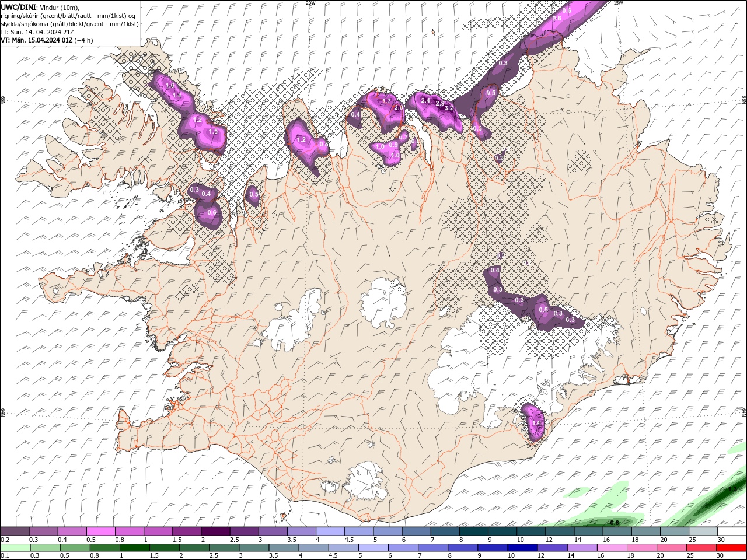The width and height of the screenshot is (747, 560).
Task: Click the 2.9 snowfall value label
Action: click(440, 103)
